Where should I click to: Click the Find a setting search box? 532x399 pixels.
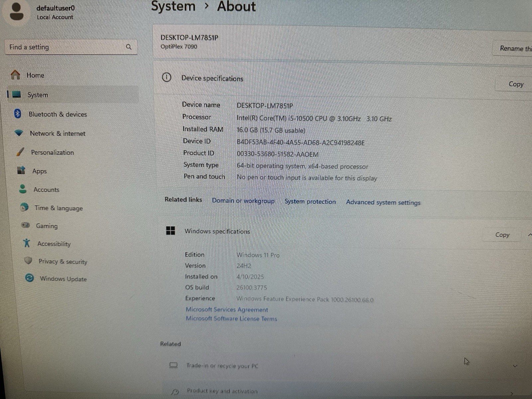(x=71, y=47)
